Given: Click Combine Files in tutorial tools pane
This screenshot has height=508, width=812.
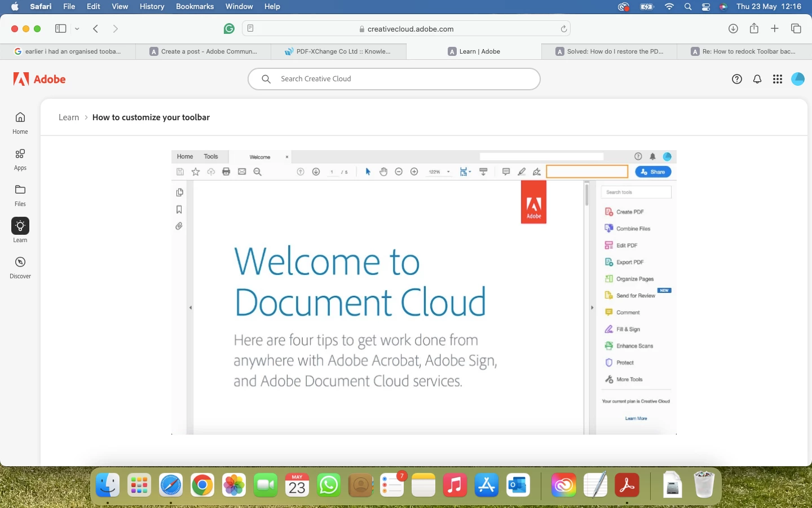Looking at the screenshot, I should click(x=628, y=229).
